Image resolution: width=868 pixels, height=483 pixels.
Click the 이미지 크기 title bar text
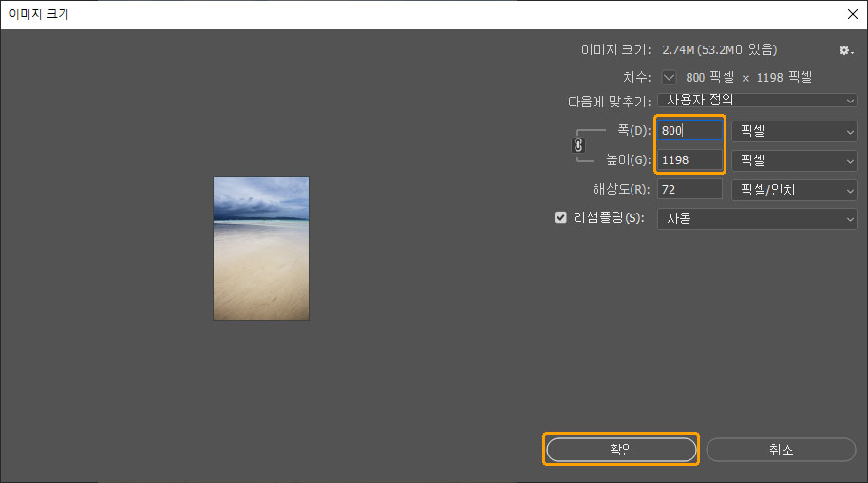39,14
